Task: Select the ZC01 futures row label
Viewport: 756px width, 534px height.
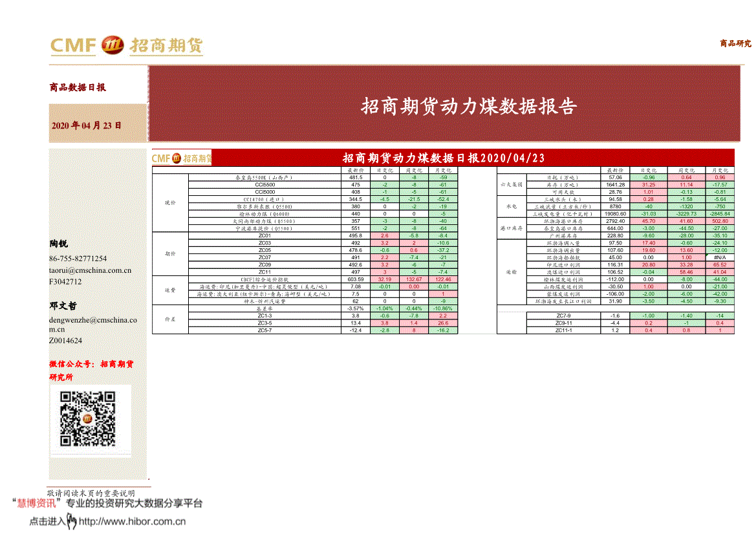Action: coord(265,236)
